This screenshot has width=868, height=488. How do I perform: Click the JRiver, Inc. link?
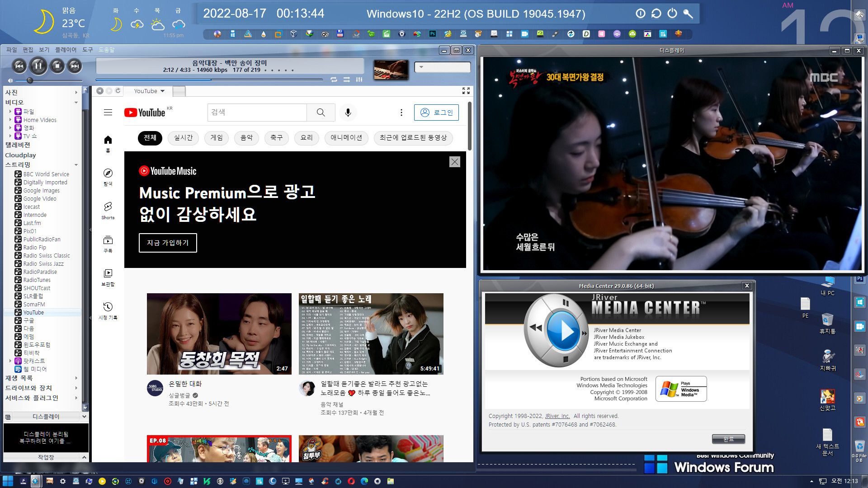point(557,416)
